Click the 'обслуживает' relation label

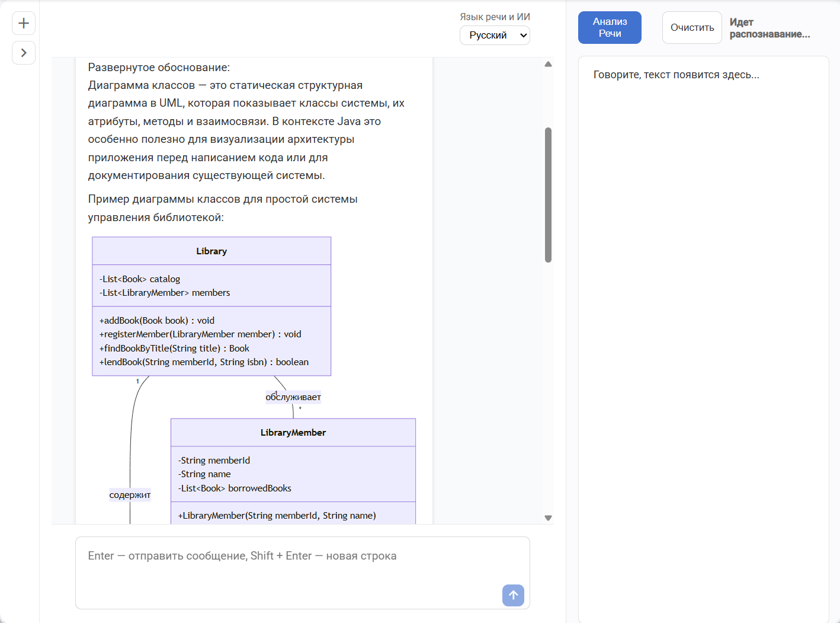point(293,397)
